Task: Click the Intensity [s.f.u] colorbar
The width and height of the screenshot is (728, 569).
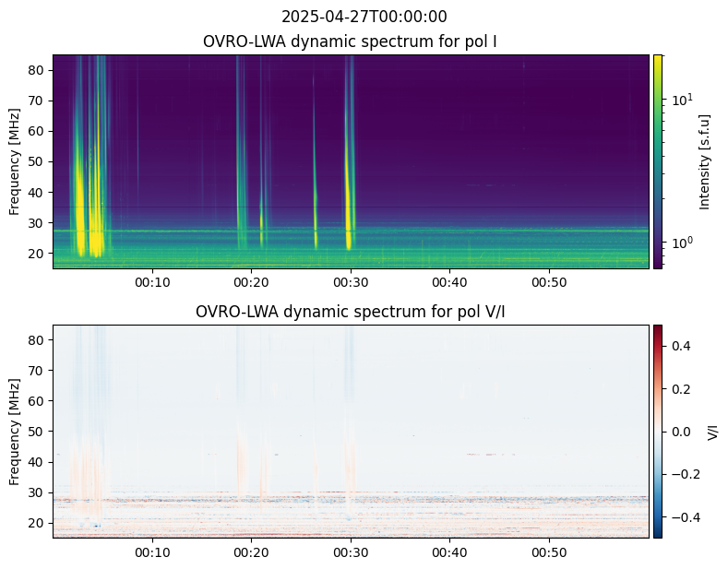Action: click(658, 161)
